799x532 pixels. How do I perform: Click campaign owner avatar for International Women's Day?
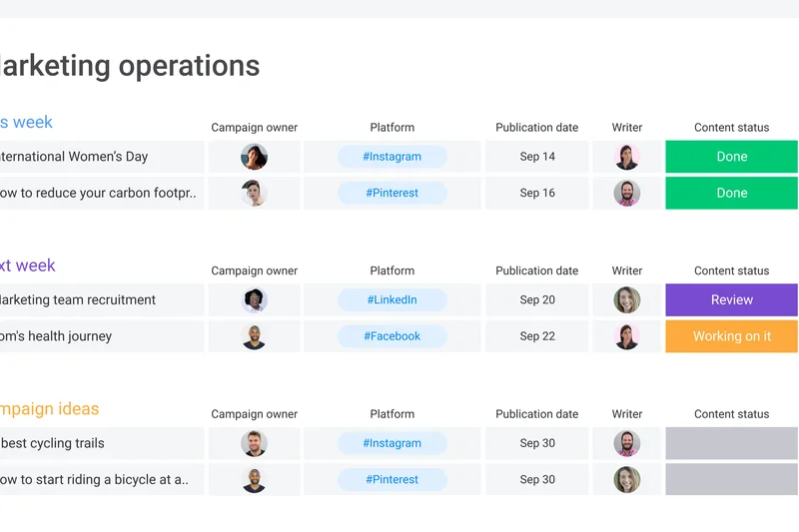pos(255,157)
